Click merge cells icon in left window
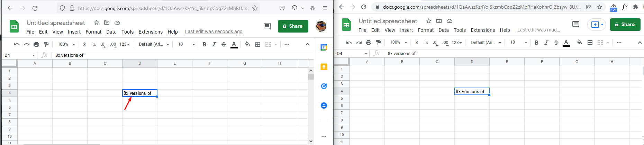Viewport: 644px width, 145px height. 268,44
